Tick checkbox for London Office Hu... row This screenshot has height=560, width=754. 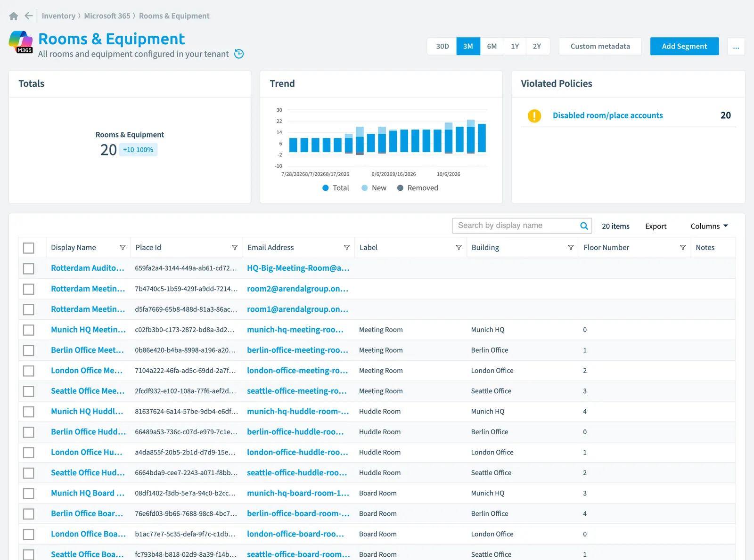[x=29, y=453]
